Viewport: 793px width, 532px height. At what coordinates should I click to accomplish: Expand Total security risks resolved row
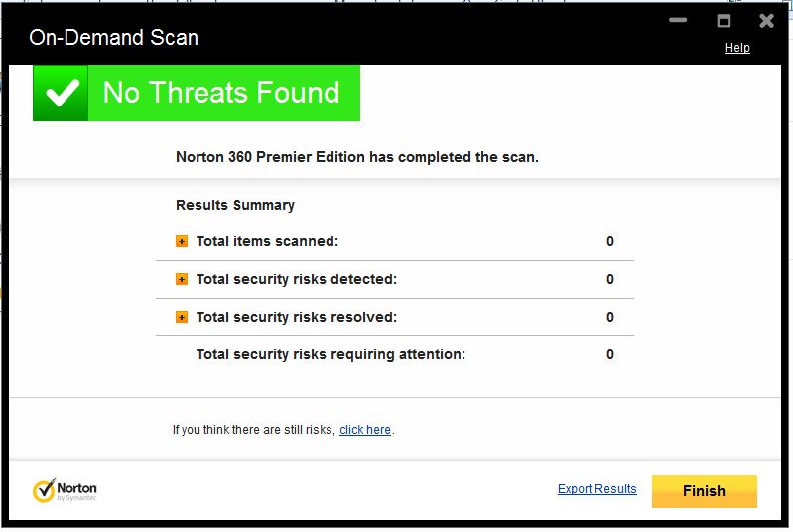tap(182, 317)
